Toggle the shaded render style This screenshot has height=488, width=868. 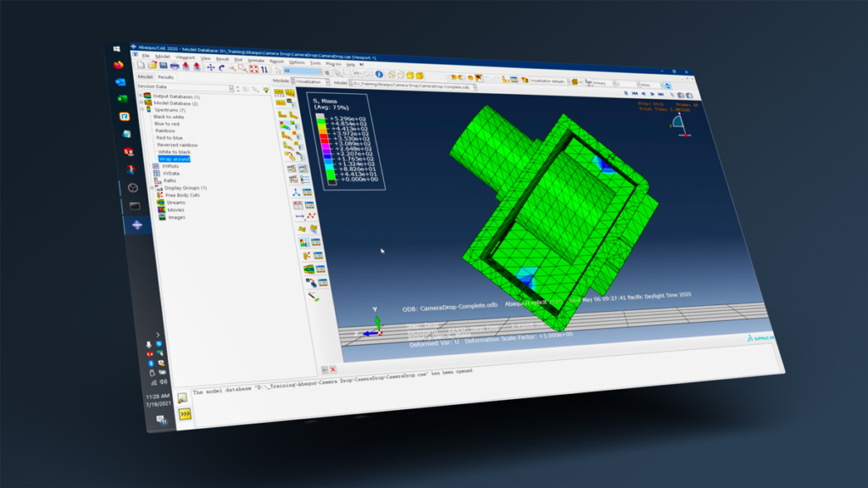pos(410,75)
